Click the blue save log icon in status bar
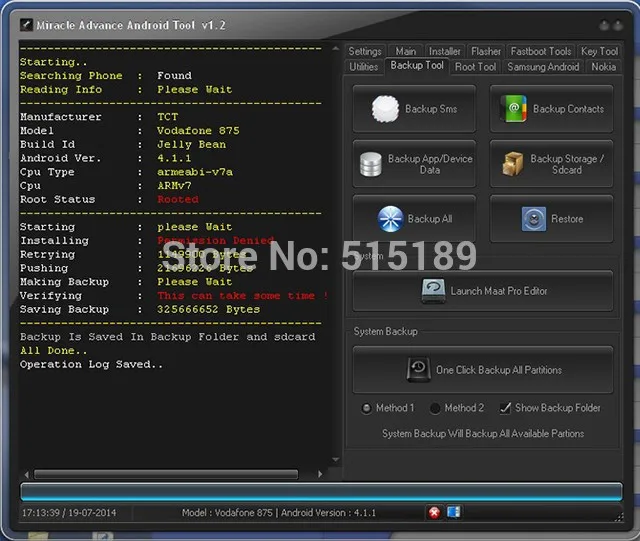The height and width of the screenshot is (541, 640). (453, 512)
